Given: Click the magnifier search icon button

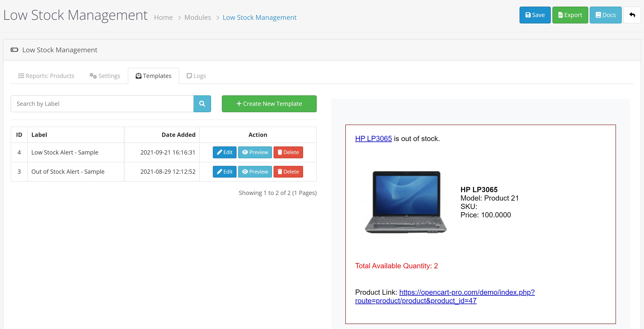Looking at the screenshot, I should [x=202, y=104].
